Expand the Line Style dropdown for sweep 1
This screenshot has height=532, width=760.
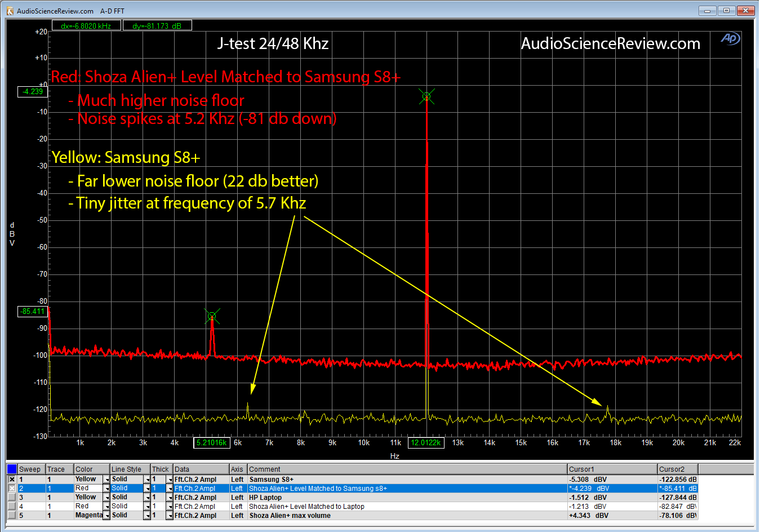click(148, 480)
